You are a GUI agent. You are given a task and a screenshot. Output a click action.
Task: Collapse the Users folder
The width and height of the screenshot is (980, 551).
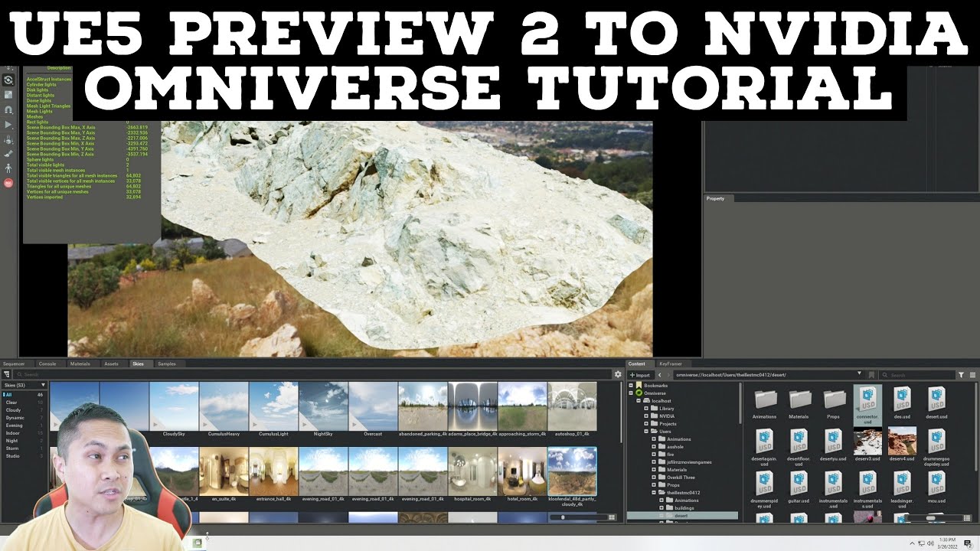point(646,432)
